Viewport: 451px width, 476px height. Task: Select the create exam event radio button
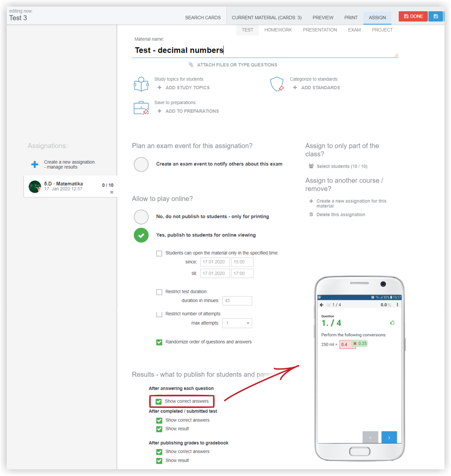tap(141, 164)
